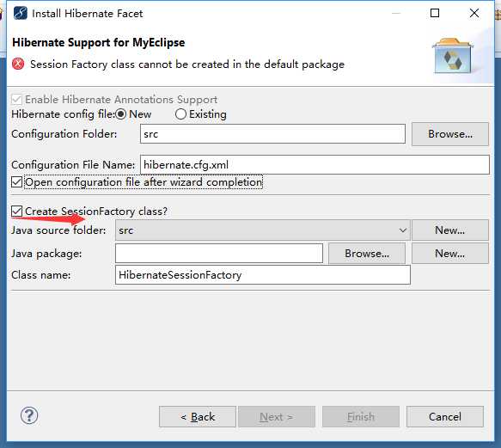Select the Existing config file radio button
The width and height of the screenshot is (501, 448).
coord(180,114)
